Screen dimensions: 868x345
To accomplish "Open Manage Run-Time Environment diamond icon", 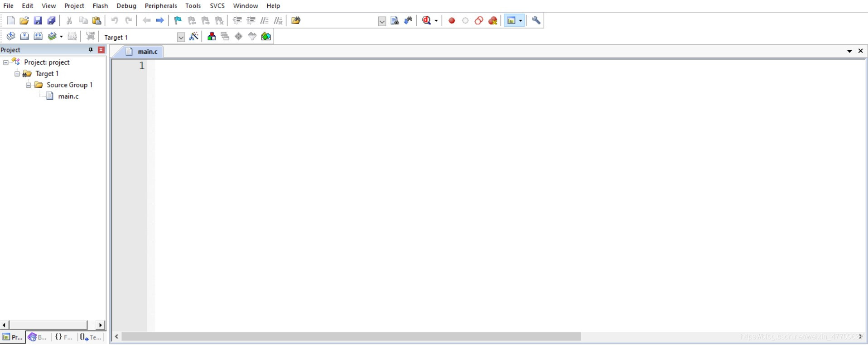I will [239, 36].
